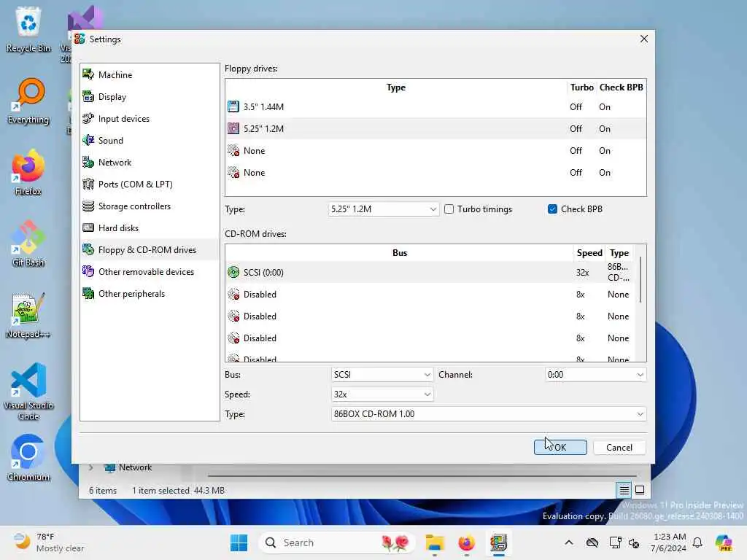Image resolution: width=747 pixels, height=560 pixels.
Task: Select the SCSI (0:00) CD-ROM disc icon
Action: click(x=233, y=272)
